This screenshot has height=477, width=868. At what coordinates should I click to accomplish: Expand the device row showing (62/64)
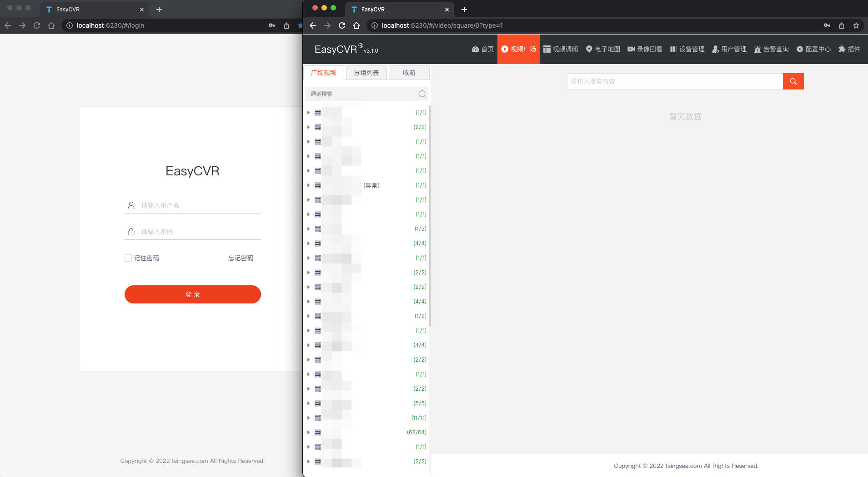308,432
